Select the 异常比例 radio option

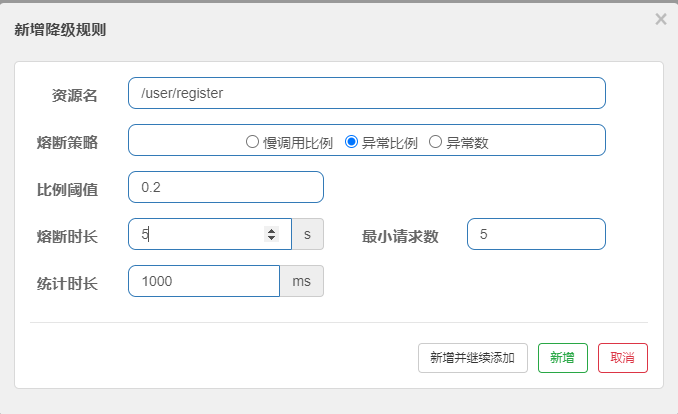pyautogui.click(x=351, y=142)
